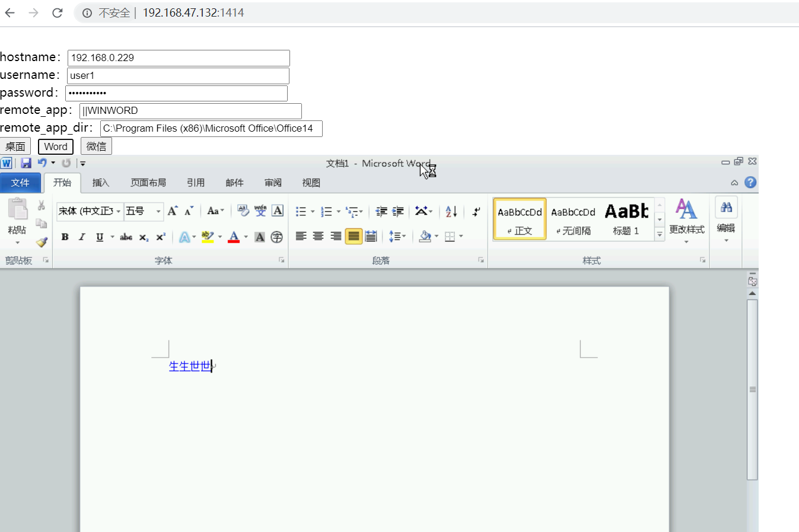Switch to the Page Layout (页面布局) tab
The width and height of the screenshot is (799, 532).
click(x=148, y=183)
